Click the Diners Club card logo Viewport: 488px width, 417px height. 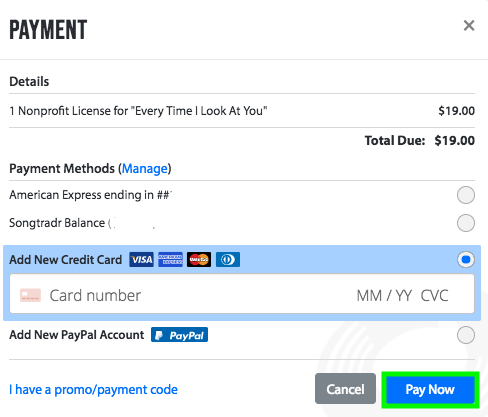(x=228, y=260)
